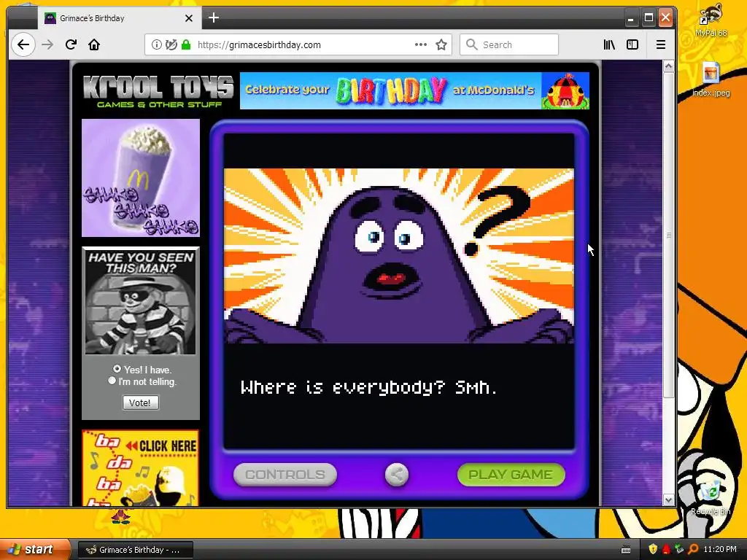Image resolution: width=747 pixels, height=560 pixels.
Task: Start the game with PLAY GAME
Action: click(511, 474)
